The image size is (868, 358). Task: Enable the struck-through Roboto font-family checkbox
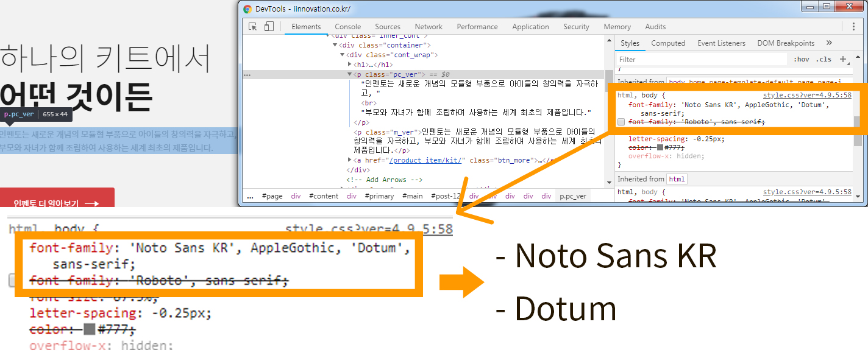pyautogui.click(x=621, y=122)
